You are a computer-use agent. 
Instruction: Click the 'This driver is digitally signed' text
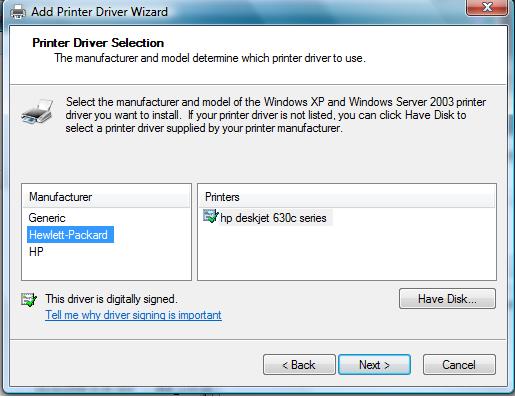111,299
